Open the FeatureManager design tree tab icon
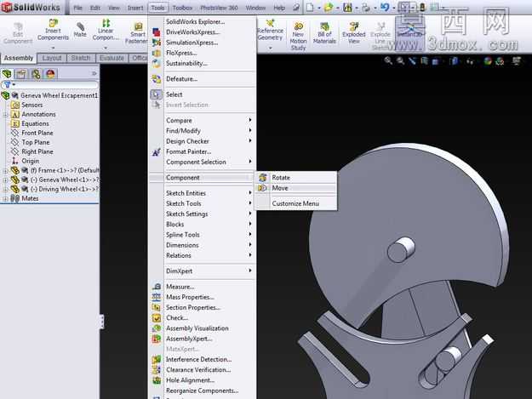 coord(7,73)
